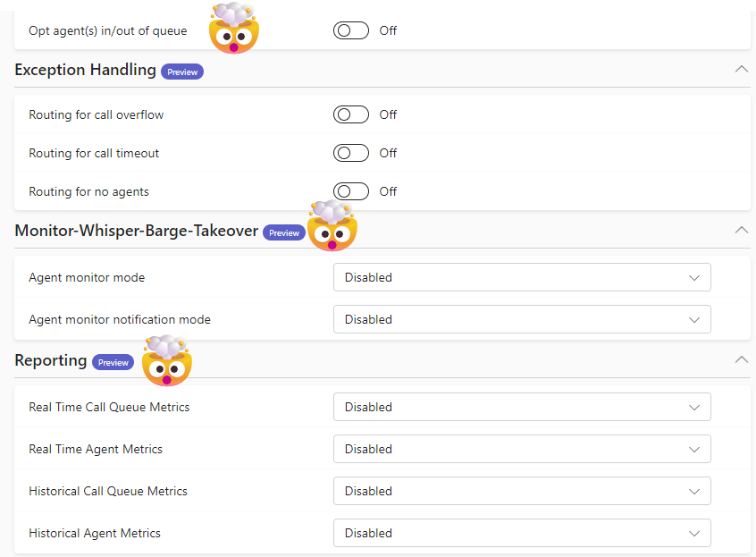Click 'Agent monitor notification mode' label
The image size is (756, 557).
[x=120, y=320]
